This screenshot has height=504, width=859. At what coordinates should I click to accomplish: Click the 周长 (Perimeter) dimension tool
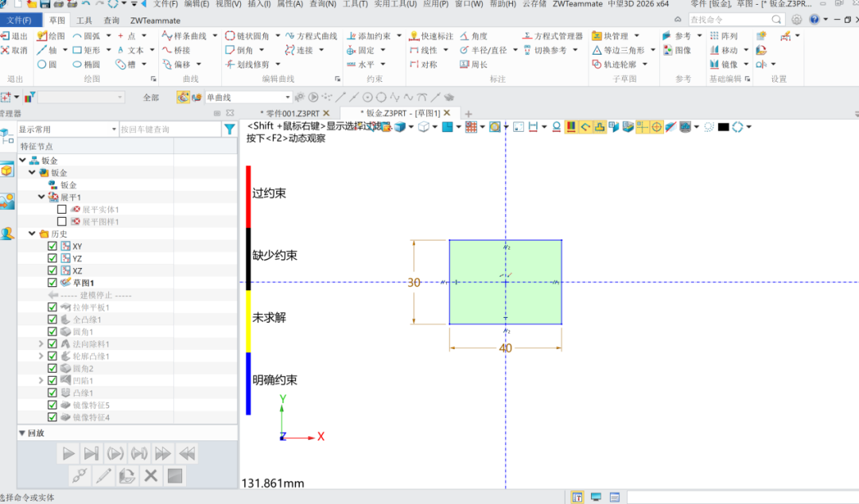point(474,64)
